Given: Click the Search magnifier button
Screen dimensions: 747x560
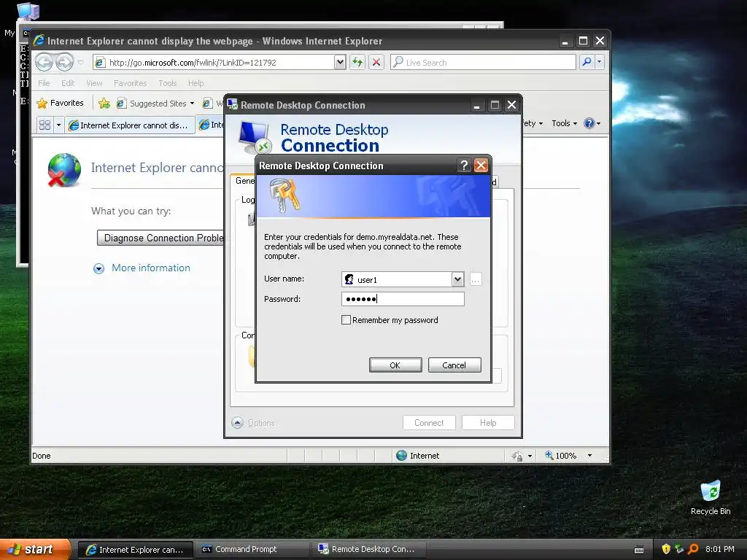Looking at the screenshot, I should point(587,62).
